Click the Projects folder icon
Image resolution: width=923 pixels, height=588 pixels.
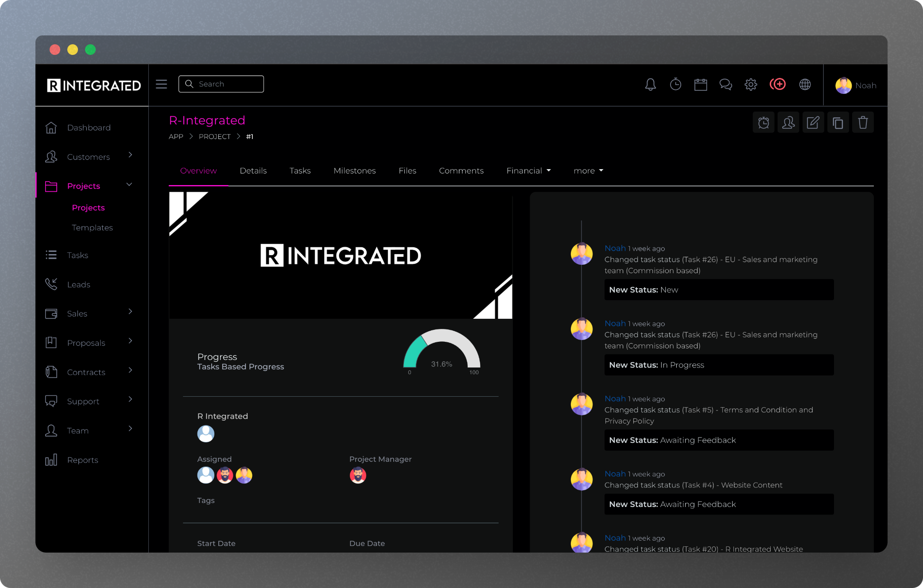coord(51,186)
